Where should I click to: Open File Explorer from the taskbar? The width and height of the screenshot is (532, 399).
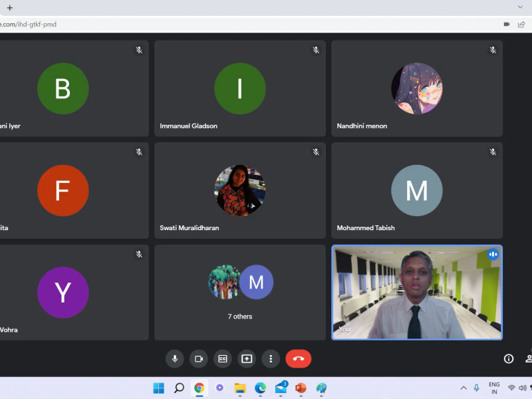pos(240,388)
